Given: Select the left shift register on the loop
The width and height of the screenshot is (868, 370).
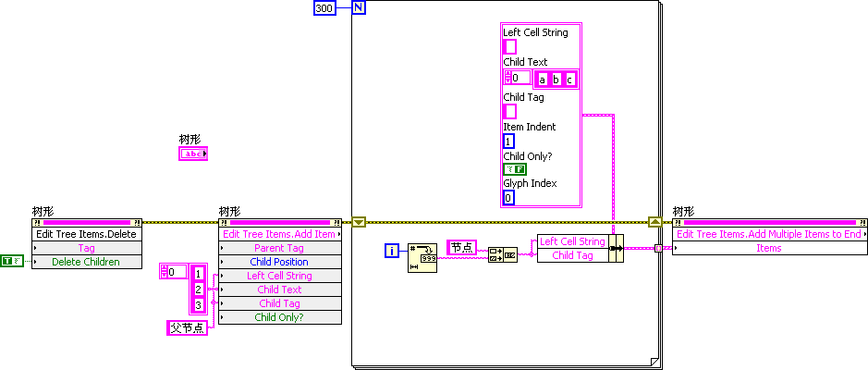Looking at the screenshot, I should click(x=360, y=222).
